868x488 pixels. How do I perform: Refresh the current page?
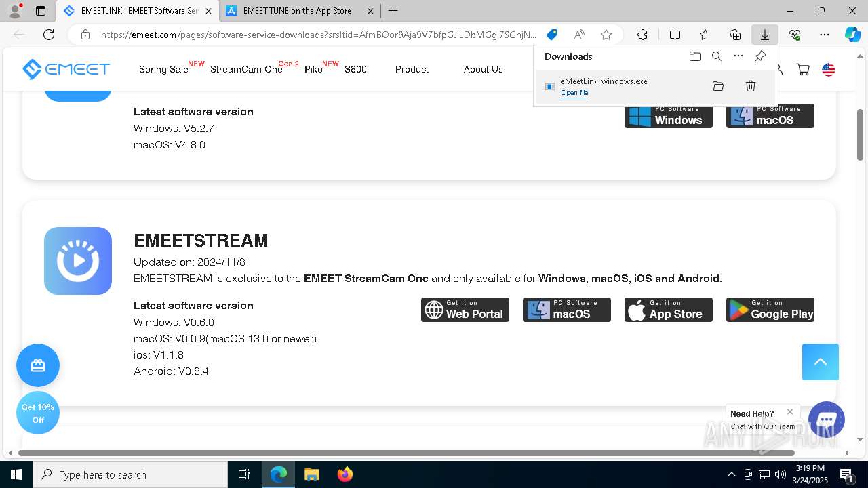pyautogui.click(x=49, y=35)
